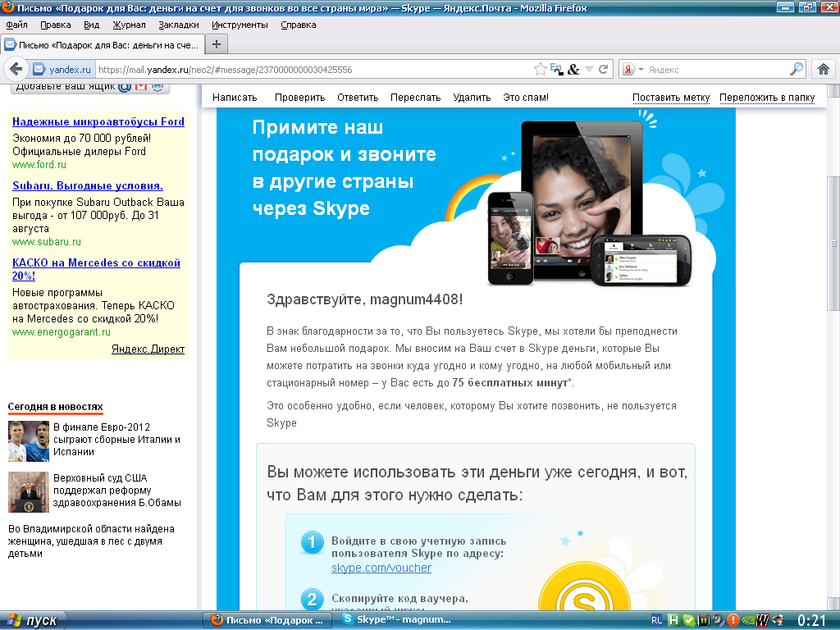Click the devices image in the Skype email banner
The width and height of the screenshot is (840, 630).
[589, 203]
